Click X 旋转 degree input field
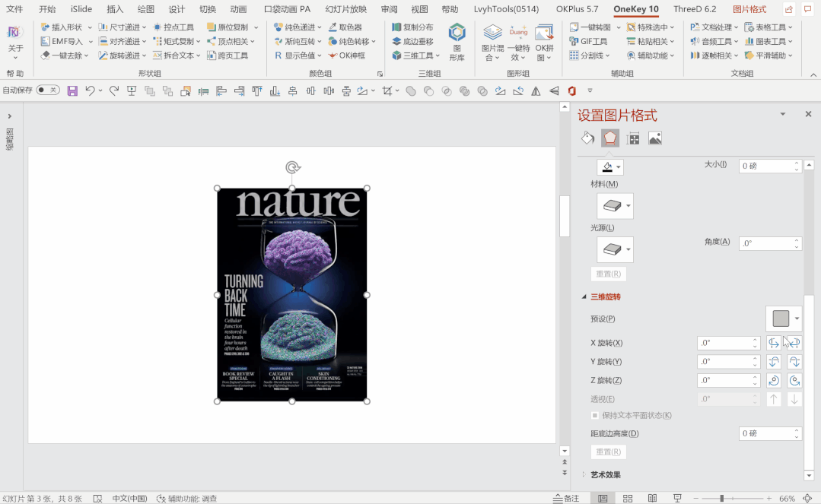821x504 pixels. click(728, 344)
